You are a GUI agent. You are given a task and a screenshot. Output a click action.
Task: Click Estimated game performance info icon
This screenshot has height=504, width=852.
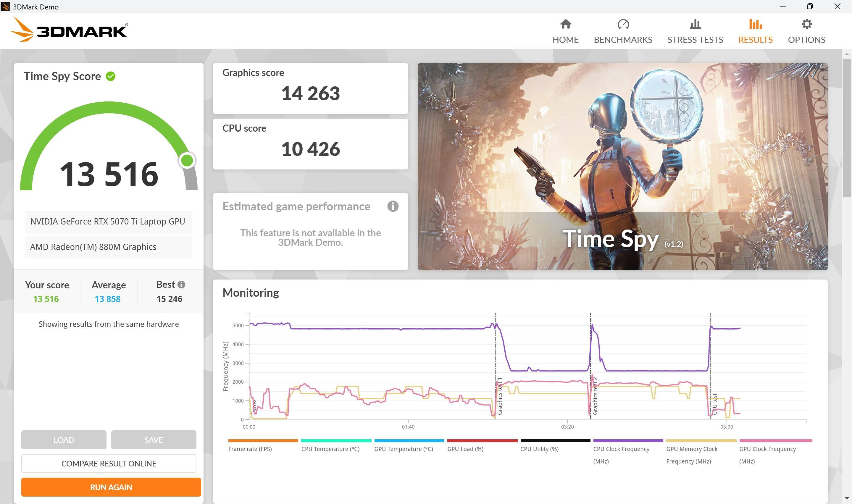[x=393, y=206]
